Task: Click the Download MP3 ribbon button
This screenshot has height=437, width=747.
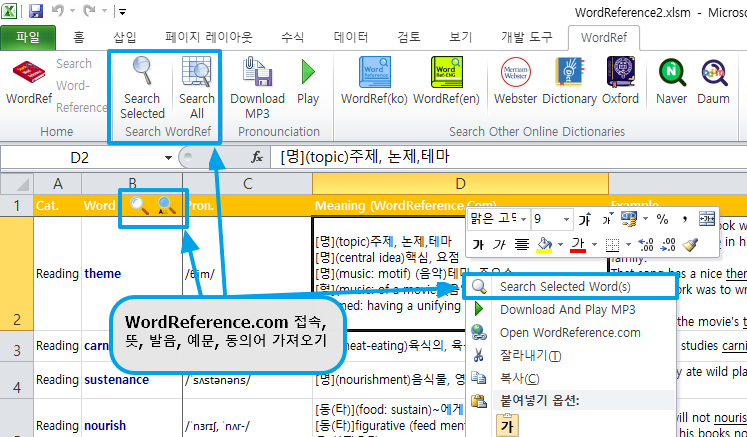Action: click(257, 89)
